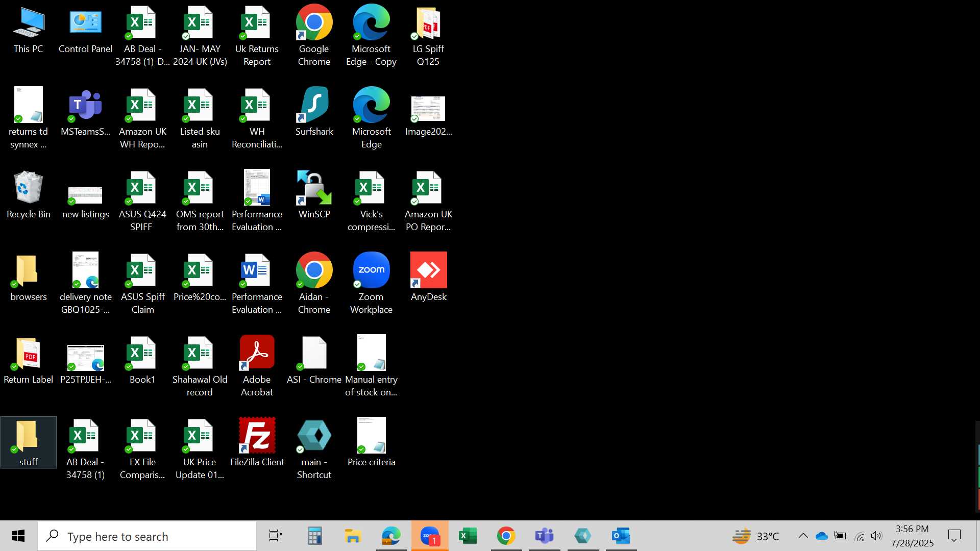Select the UK Price Update 01... file
The width and height of the screenshot is (980, 551).
[x=200, y=449]
